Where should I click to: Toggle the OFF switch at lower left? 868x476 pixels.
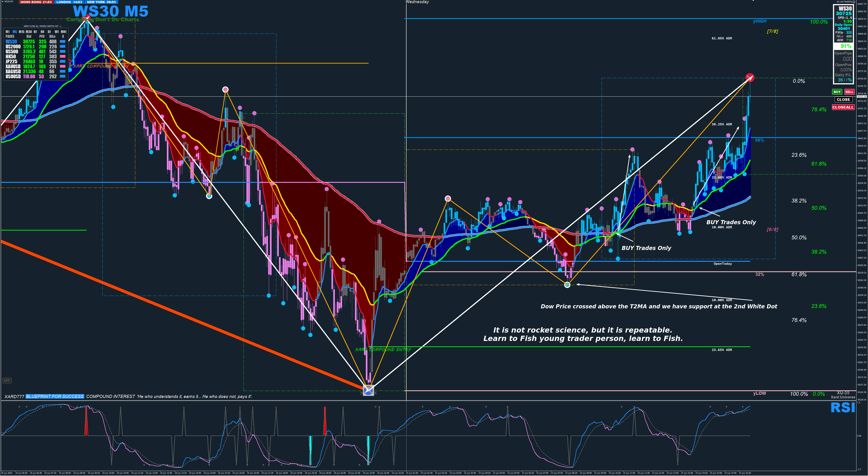tap(7, 380)
